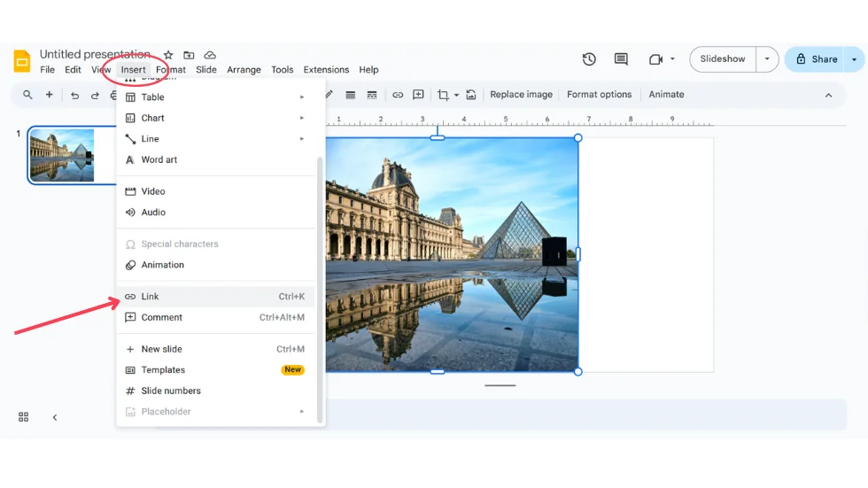
Task: Check the cloud save status icon
Action: [210, 55]
